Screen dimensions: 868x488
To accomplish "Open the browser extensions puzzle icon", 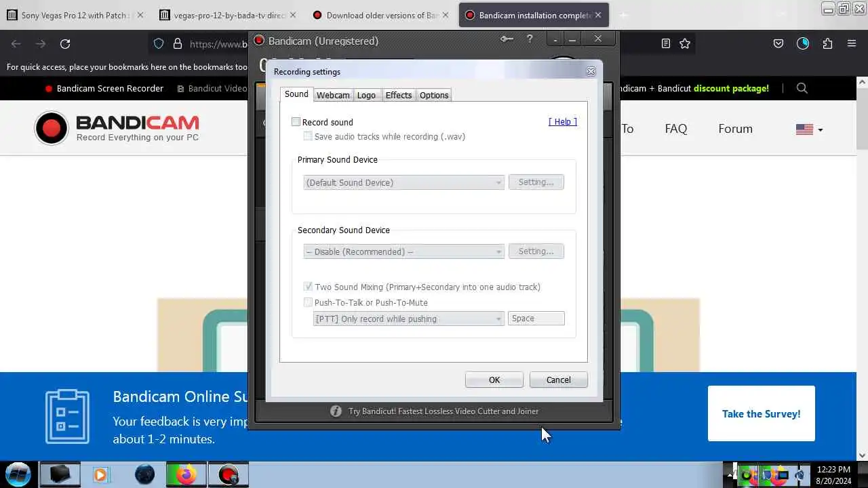I will (827, 44).
